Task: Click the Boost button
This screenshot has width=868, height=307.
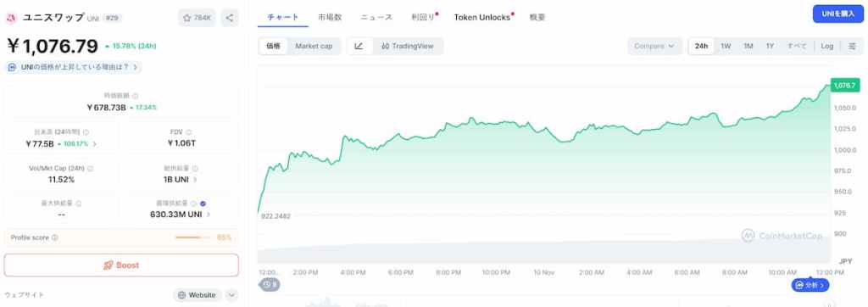Action: tap(121, 265)
